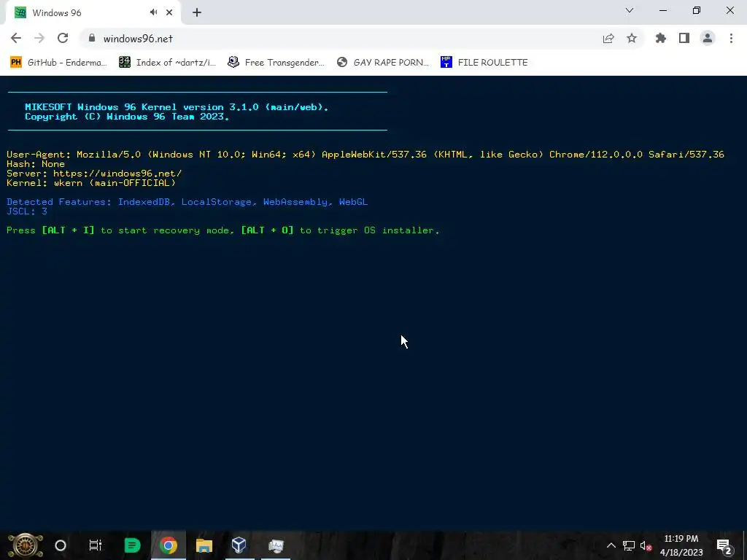Click the MIKESOFT Windows 96 Kernel line
Image resolution: width=747 pixels, height=560 pixels.
[177, 107]
